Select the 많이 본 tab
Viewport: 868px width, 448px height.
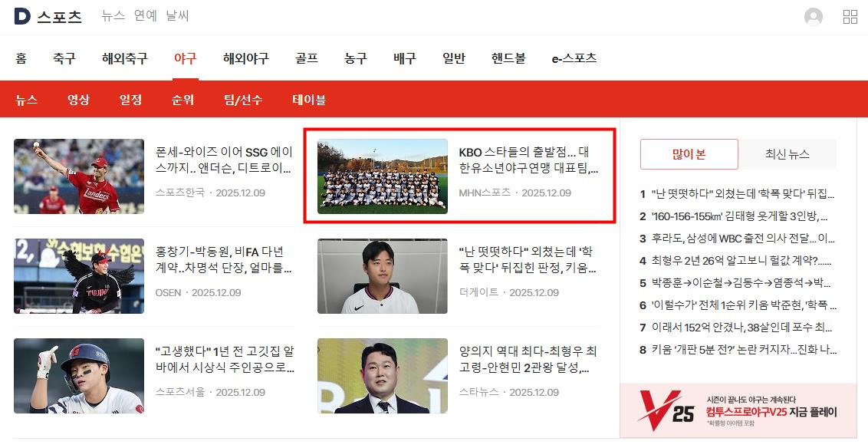click(x=689, y=154)
